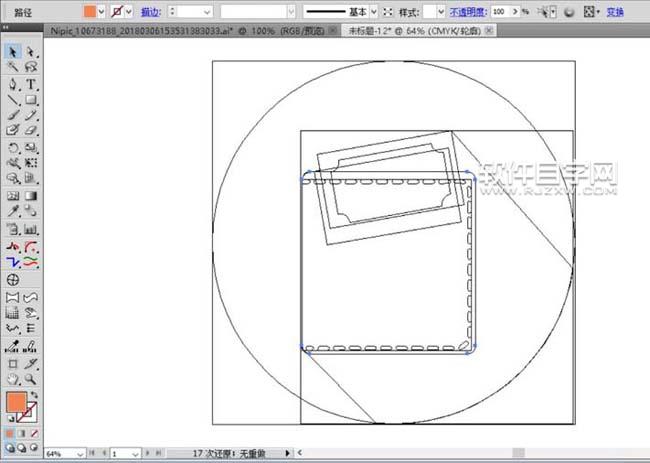Swap fill and stroke colors
Image resolution: width=650 pixels, height=463 pixels.
pyautogui.click(x=34, y=395)
